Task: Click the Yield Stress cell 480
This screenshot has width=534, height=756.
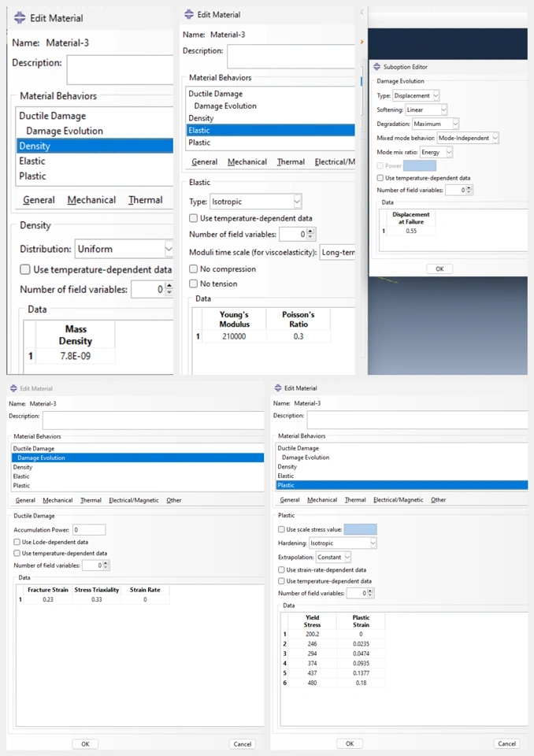Action: [x=312, y=683]
